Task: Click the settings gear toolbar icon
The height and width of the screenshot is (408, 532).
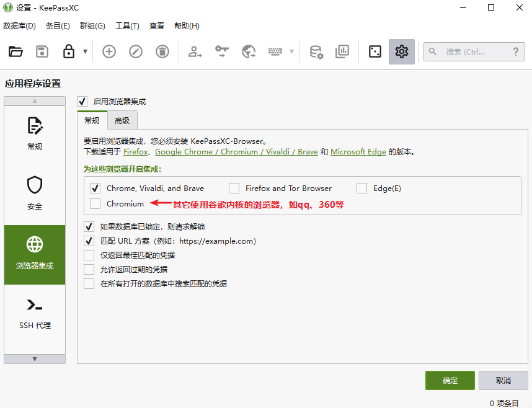Action: [402, 51]
